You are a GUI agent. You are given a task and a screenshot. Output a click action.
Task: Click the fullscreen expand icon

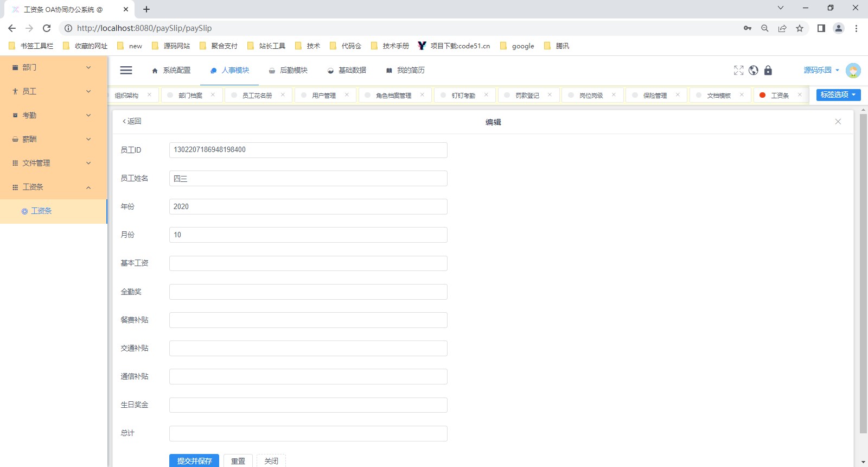pos(738,70)
